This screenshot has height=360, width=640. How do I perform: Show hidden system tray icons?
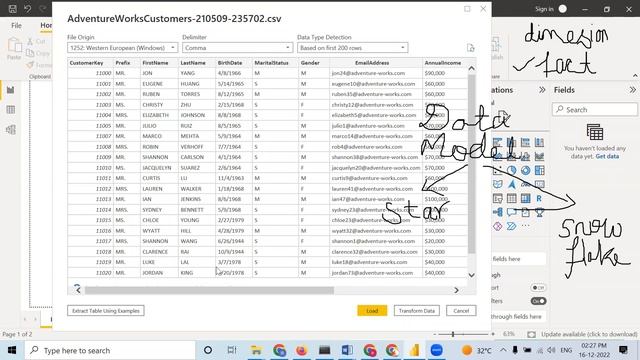(503, 350)
